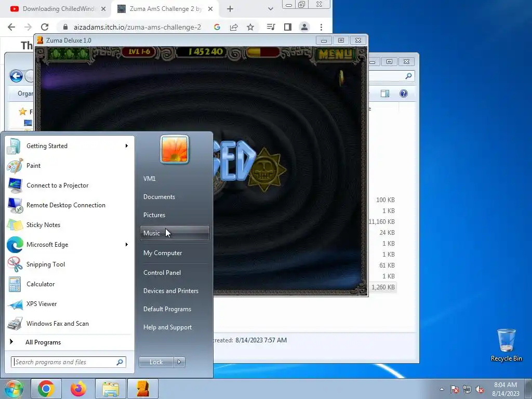Open Firefox from the taskbar
The height and width of the screenshot is (399, 532).
pyautogui.click(x=78, y=389)
